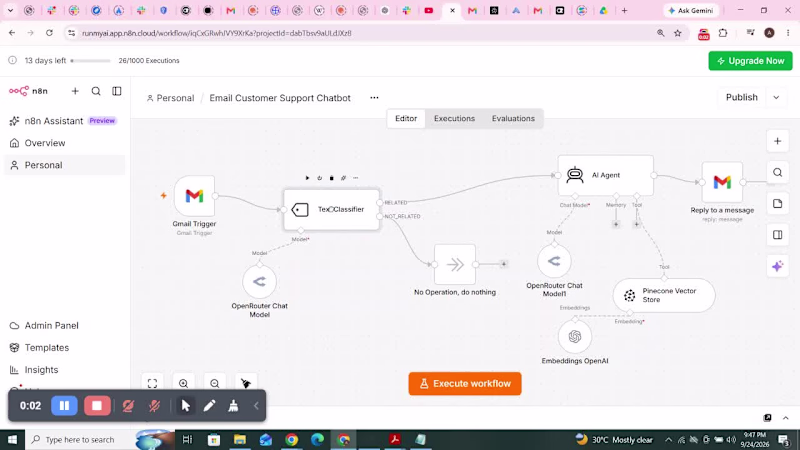Open workflow actions ellipsis menu
Screen dimensions: 800x450
click(x=374, y=97)
